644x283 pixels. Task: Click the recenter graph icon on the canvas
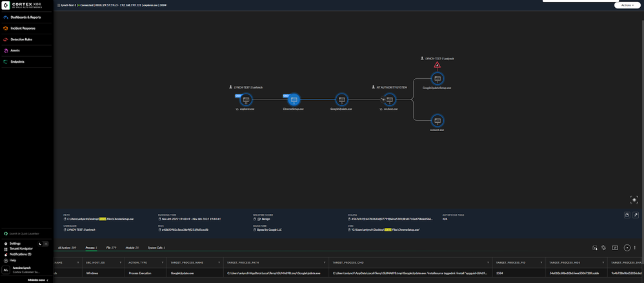point(634,200)
